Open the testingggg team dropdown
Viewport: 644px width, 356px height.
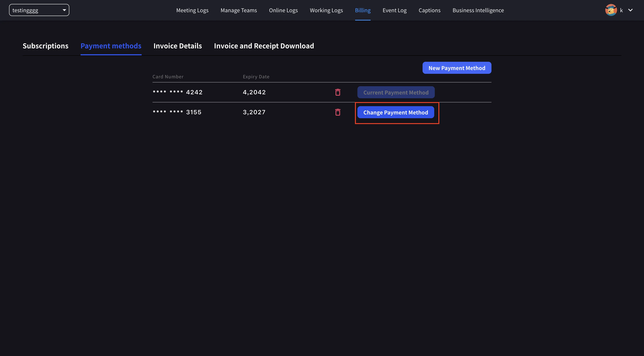point(39,10)
